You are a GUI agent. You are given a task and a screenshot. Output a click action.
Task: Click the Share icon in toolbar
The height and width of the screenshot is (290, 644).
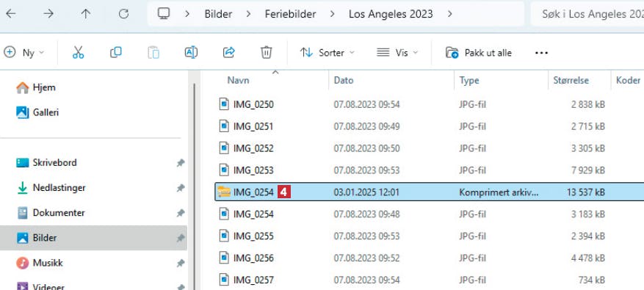[x=229, y=53]
